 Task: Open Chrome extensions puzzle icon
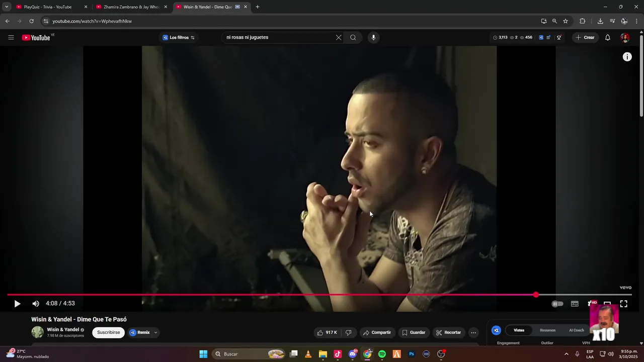click(x=583, y=21)
